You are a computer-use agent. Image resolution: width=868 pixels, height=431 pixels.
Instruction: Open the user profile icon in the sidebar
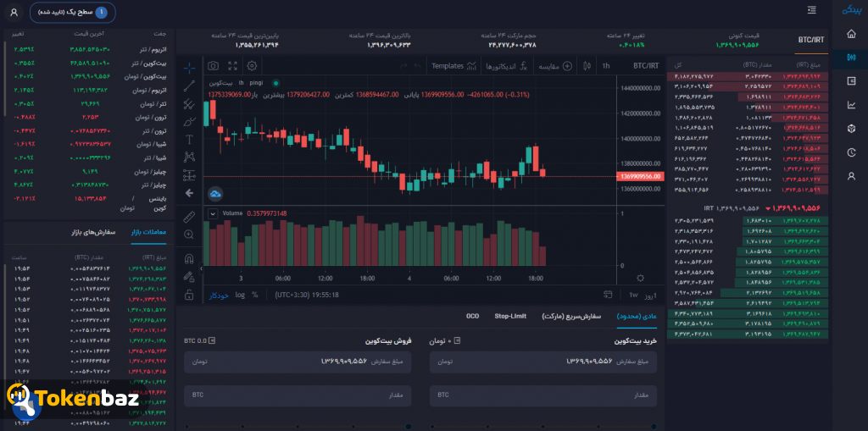click(x=851, y=176)
